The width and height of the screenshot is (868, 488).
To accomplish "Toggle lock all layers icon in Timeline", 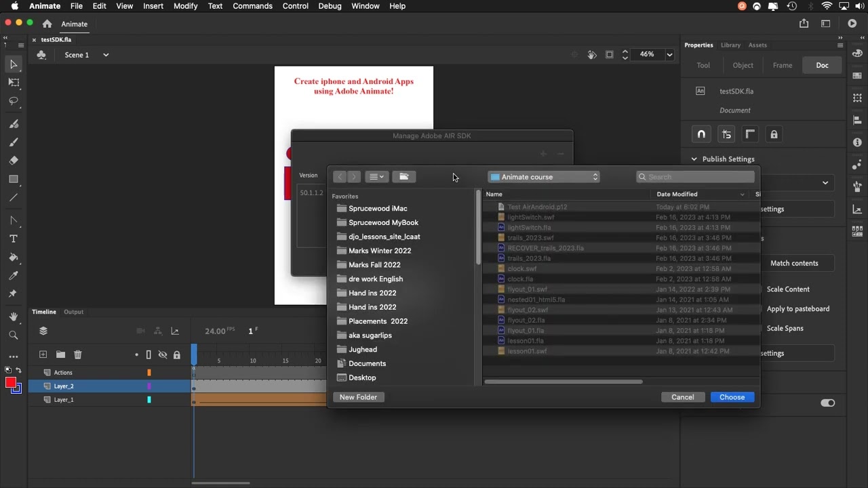I will coord(177,354).
